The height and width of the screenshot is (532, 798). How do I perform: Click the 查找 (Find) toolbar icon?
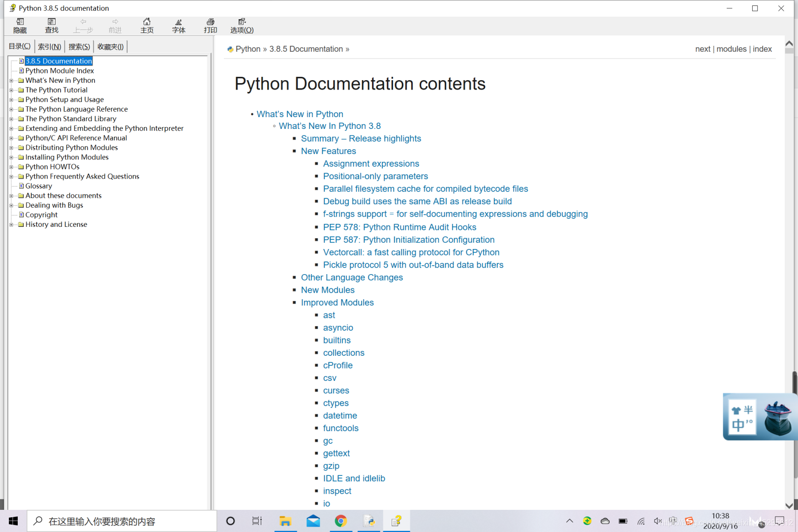52,26
